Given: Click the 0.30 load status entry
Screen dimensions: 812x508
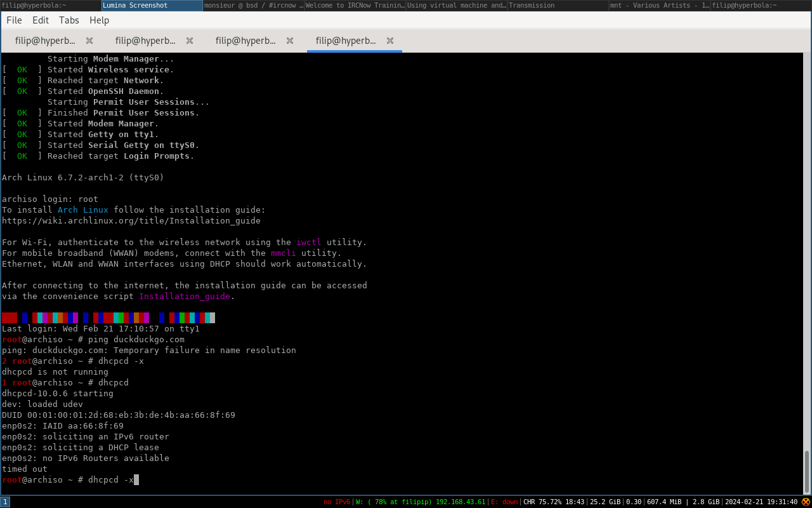Looking at the screenshot, I should click(634, 502).
